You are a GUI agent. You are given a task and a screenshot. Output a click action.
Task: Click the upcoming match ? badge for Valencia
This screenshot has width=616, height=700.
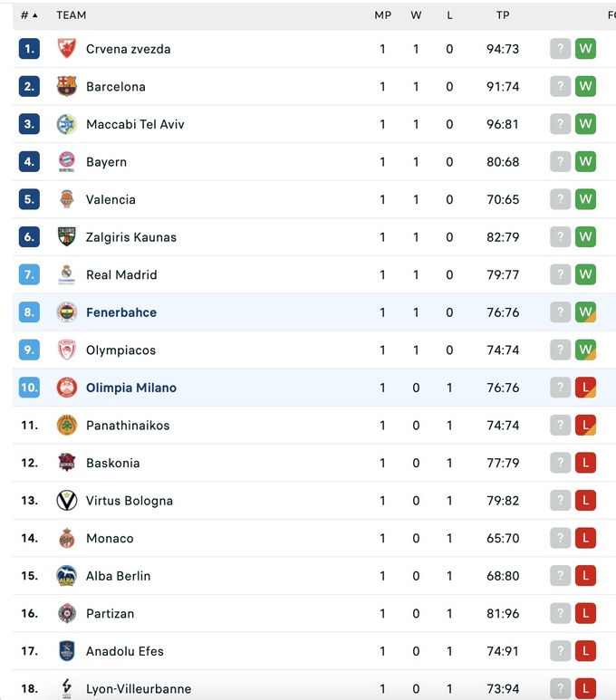coord(561,199)
